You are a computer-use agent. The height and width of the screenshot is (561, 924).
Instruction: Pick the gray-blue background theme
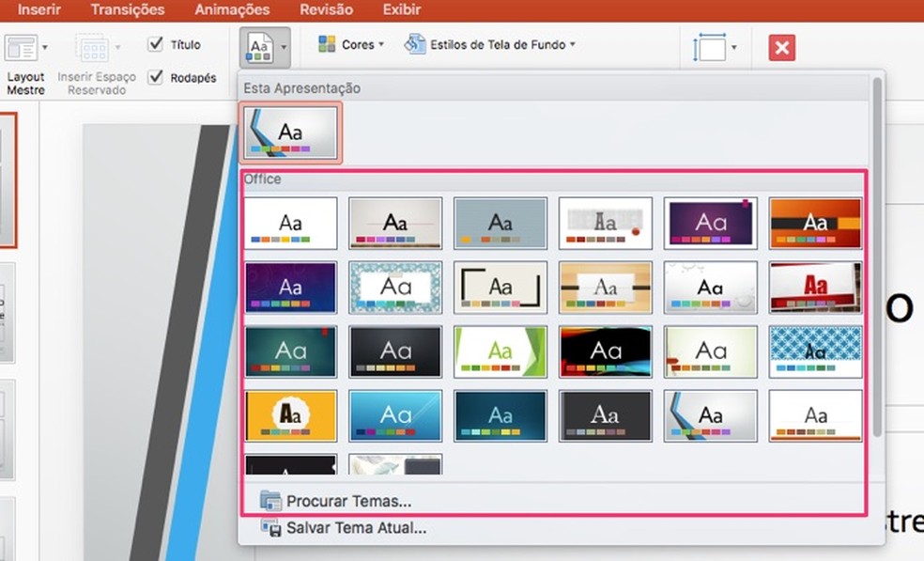point(500,223)
